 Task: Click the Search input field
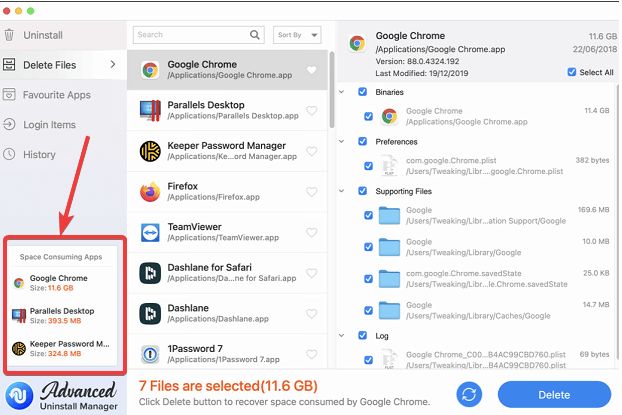[198, 35]
